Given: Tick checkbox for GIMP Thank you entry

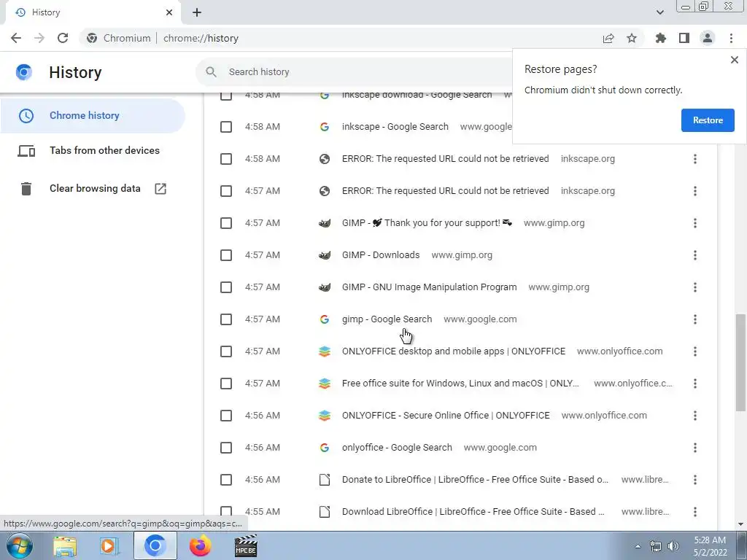Looking at the screenshot, I should tap(226, 223).
